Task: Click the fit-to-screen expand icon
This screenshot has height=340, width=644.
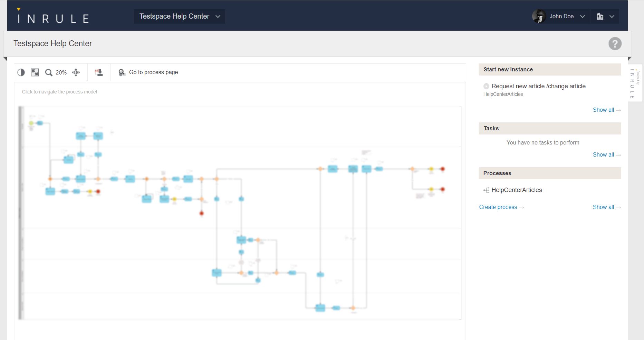Action: (x=35, y=72)
